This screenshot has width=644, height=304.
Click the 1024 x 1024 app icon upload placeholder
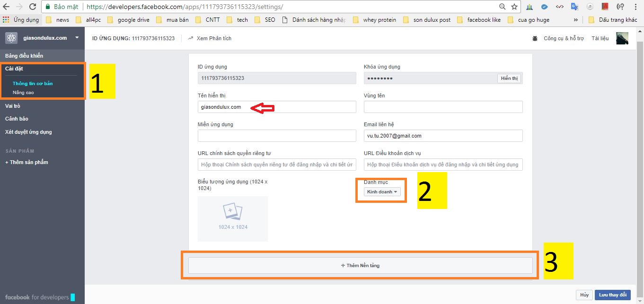[233, 219]
